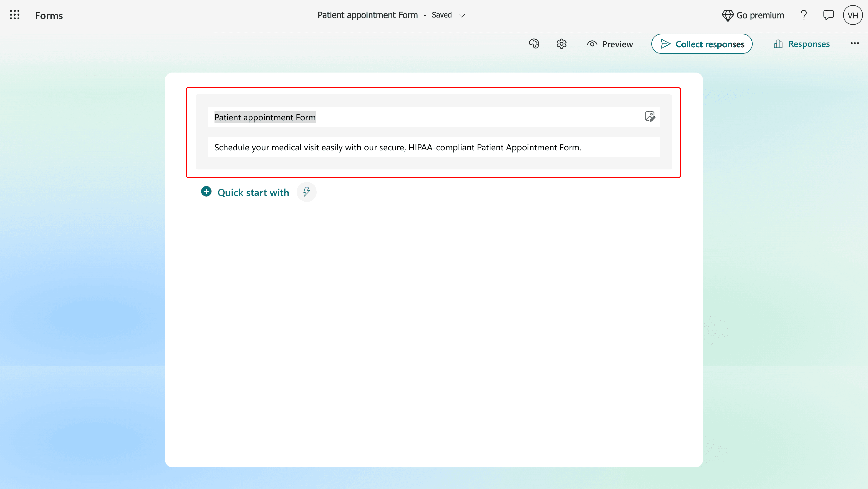Open the VH account avatar
Image resolution: width=868 pixels, height=489 pixels.
pos(853,15)
